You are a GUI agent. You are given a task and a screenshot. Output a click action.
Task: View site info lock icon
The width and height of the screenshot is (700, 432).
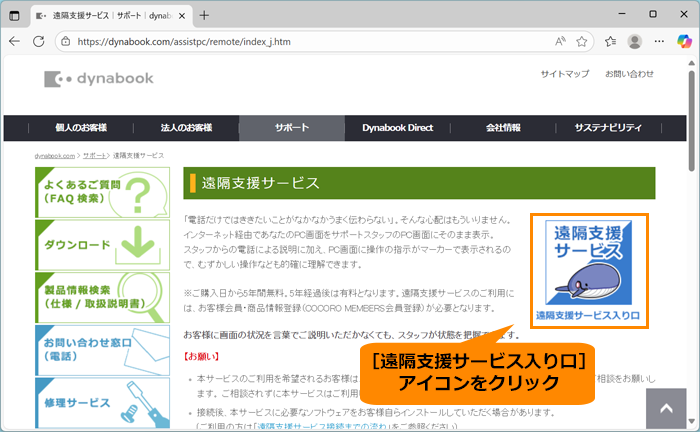point(66,42)
